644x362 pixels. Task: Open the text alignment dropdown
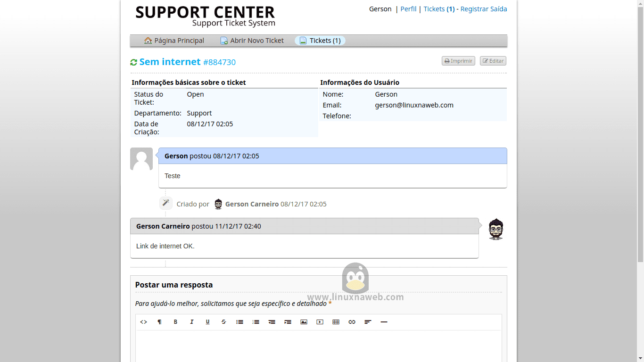[x=368, y=322]
